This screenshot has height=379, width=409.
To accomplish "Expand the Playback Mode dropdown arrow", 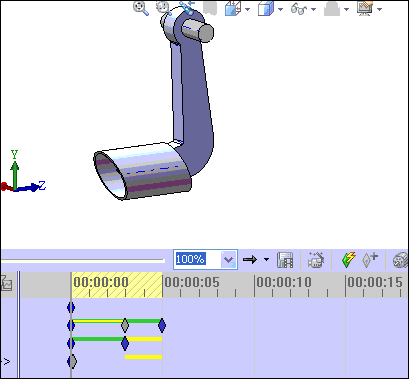I will pos(266,259).
